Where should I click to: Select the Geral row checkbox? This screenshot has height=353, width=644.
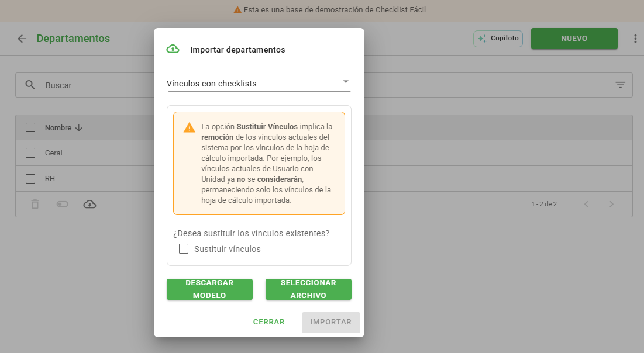click(x=30, y=153)
